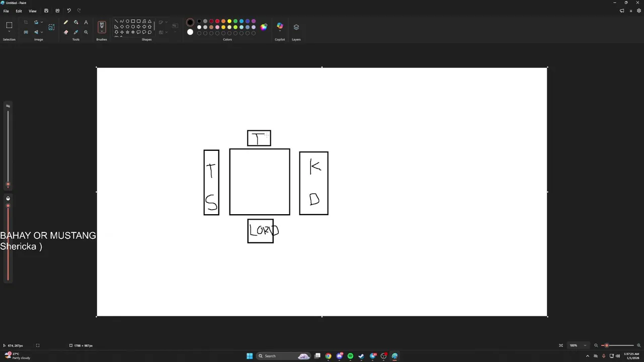Click the zoom out minus button

(596, 345)
